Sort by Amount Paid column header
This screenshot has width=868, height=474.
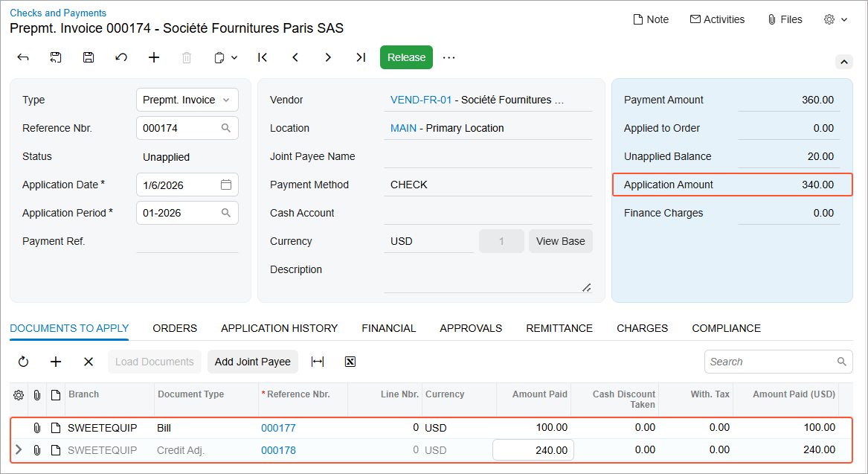coord(540,394)
